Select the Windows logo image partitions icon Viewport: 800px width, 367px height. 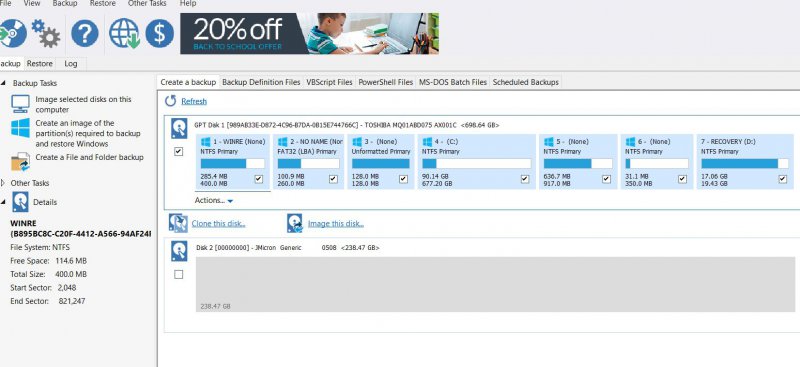(20, 128)
